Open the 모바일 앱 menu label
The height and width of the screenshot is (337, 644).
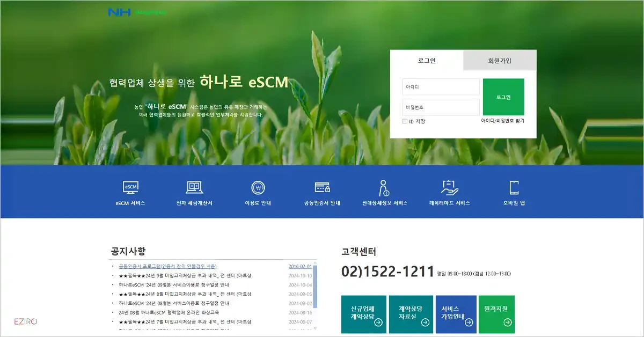[514, 203]
